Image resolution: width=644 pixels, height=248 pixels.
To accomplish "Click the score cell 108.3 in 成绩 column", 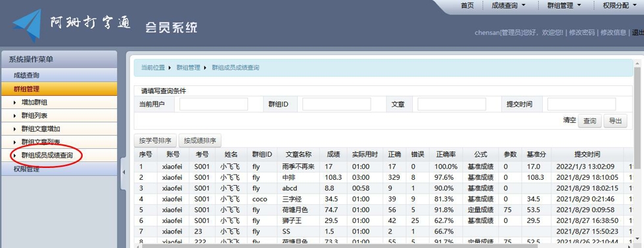I will coord(333,178).
